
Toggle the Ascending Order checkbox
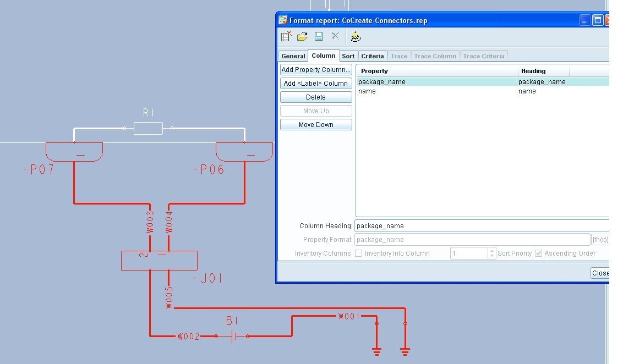click(x=539, y=253)
